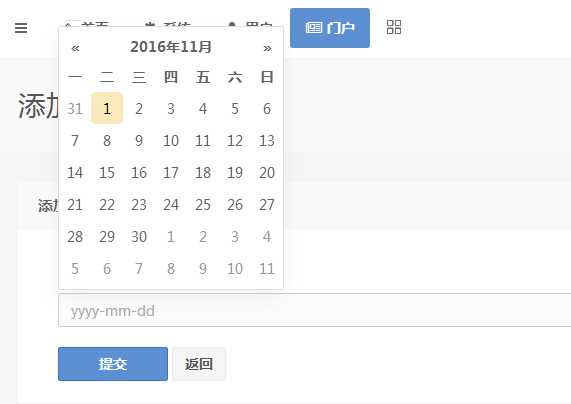Open the 门户 portal tab
The image size is (571, 404).
click(x=330, y=28)
